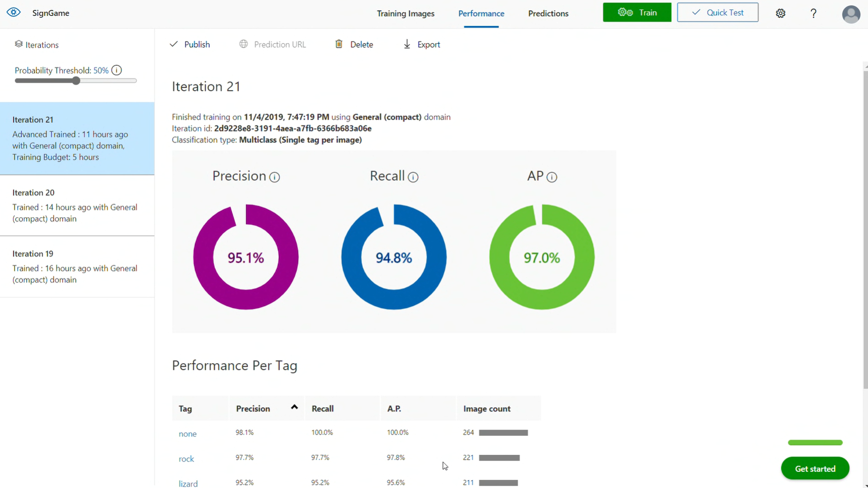Publish the current iteration
This screenshot has width=868, height=488.
tap(190, 44)
